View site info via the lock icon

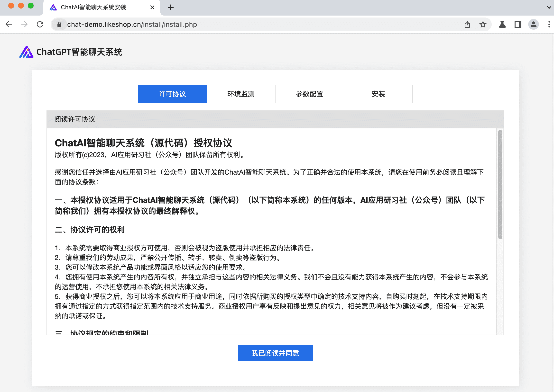pos(59,24)
